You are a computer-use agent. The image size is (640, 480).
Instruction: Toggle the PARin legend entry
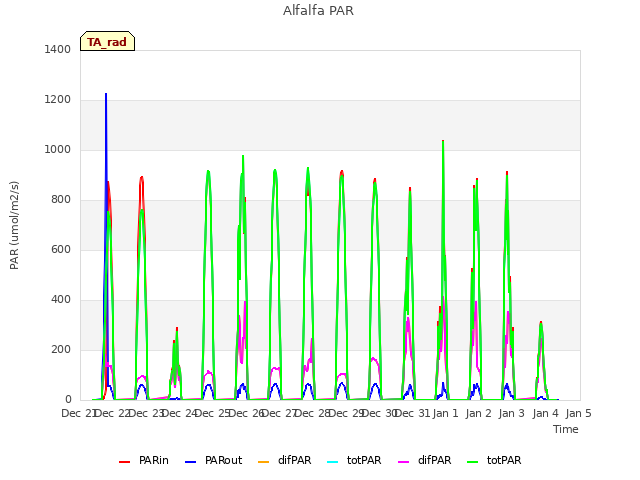144,460
